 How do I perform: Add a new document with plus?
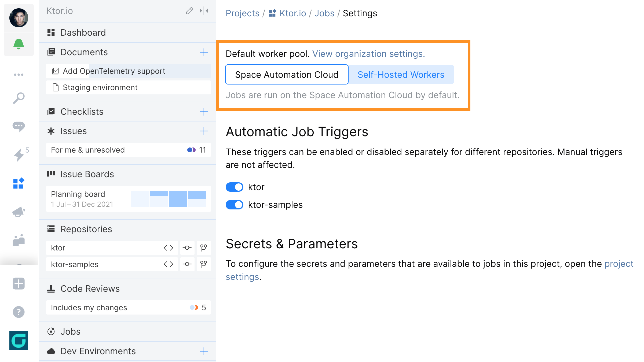[204, 52]
